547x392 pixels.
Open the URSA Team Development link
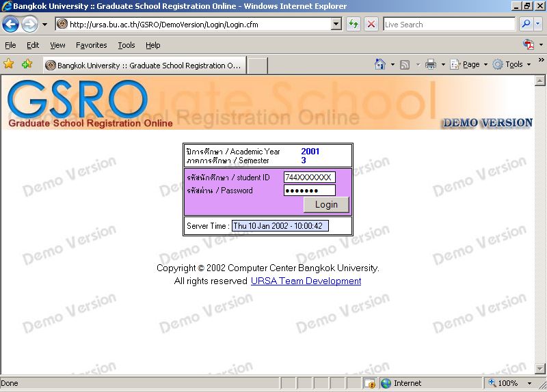click(306, 281)
